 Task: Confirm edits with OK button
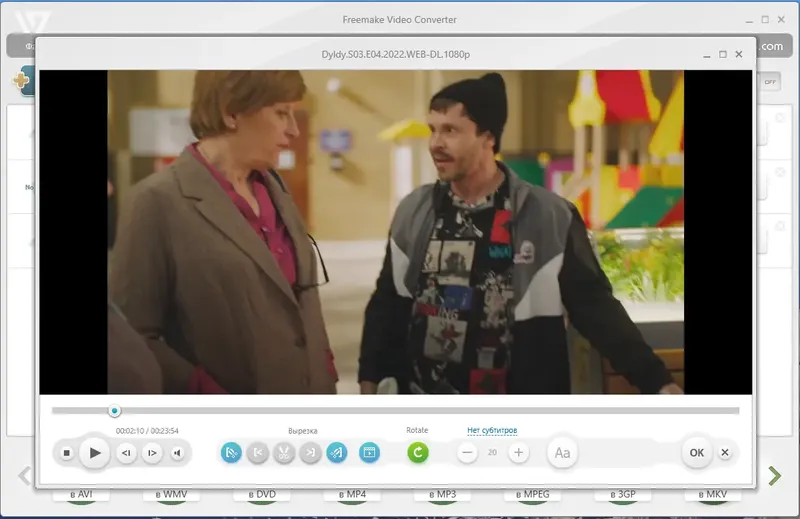coord(696,453)
